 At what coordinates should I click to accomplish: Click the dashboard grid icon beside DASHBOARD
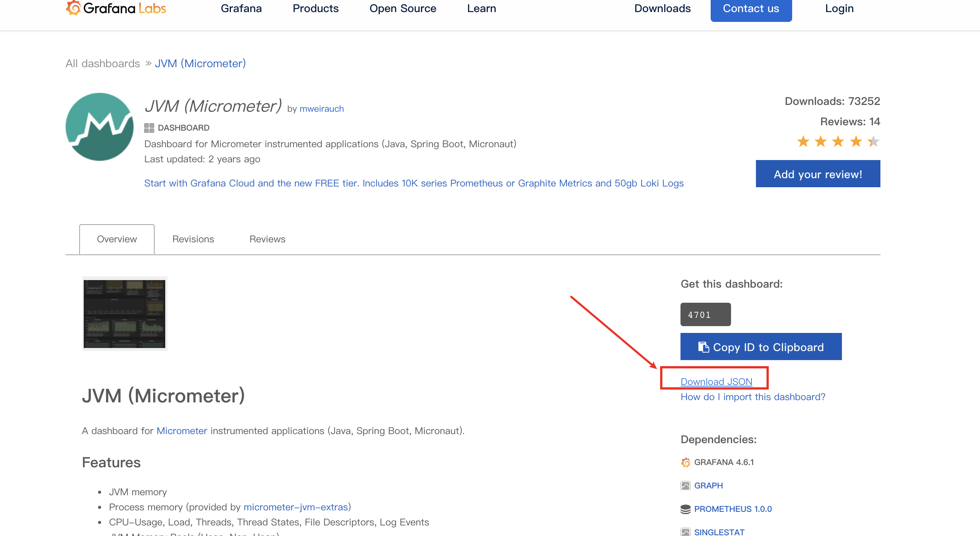click(149, 128)
